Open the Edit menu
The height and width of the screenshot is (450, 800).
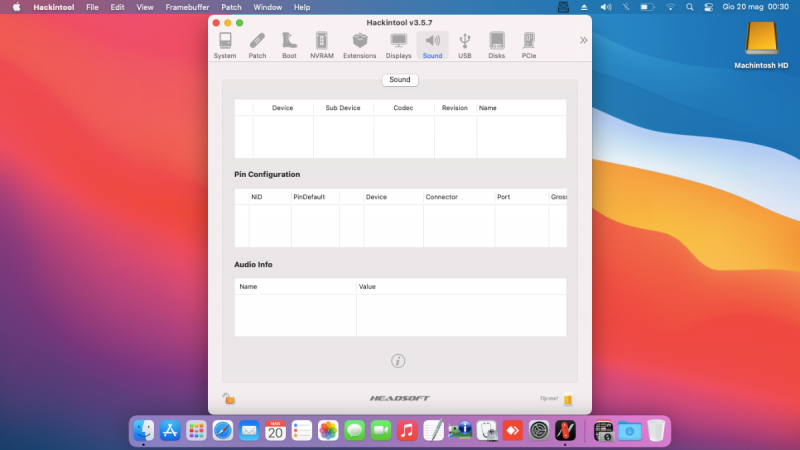click(117, 7)
